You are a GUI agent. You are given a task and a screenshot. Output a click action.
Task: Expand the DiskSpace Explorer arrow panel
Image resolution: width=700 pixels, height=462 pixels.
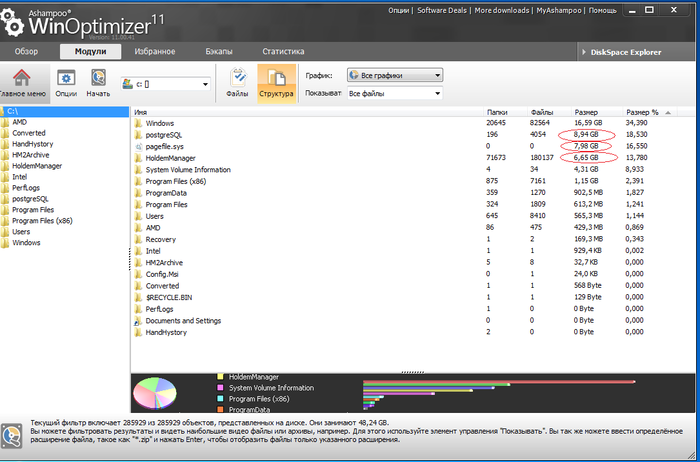(584, 52)
